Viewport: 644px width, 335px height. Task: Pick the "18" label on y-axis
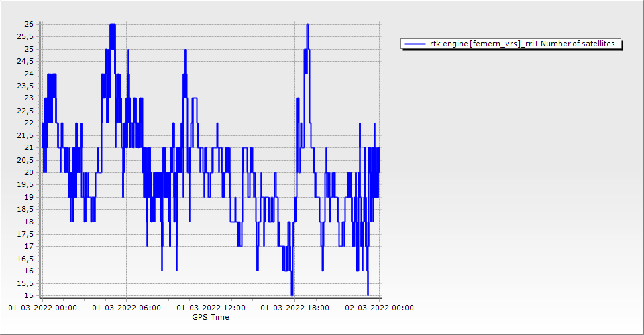tap(28, 222)
